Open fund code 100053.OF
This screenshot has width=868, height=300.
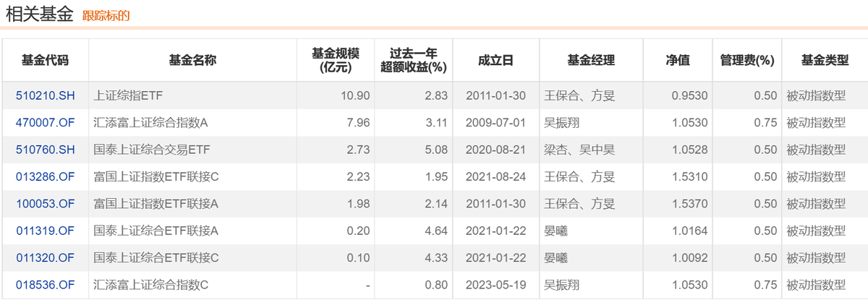(45, 204)
